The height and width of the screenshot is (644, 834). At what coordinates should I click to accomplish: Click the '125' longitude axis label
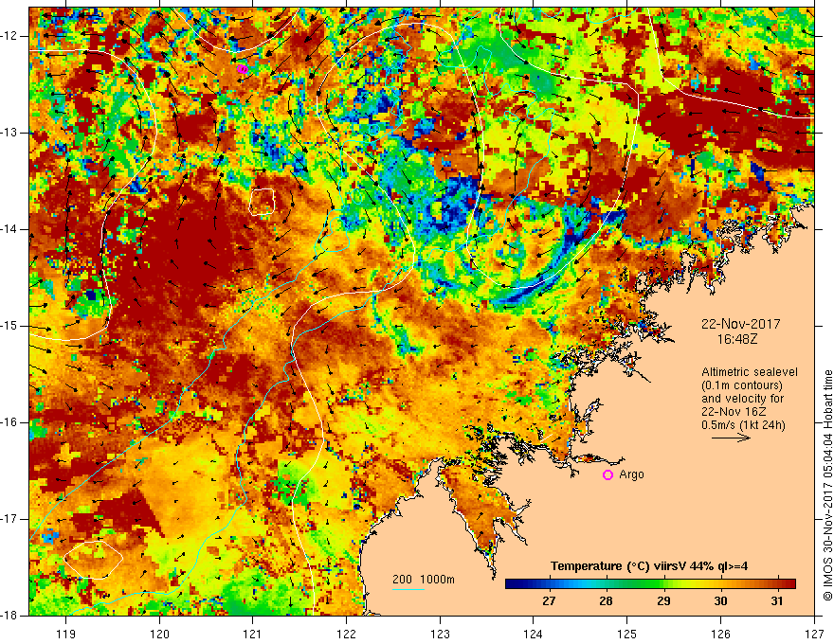(x=627, y=634)
